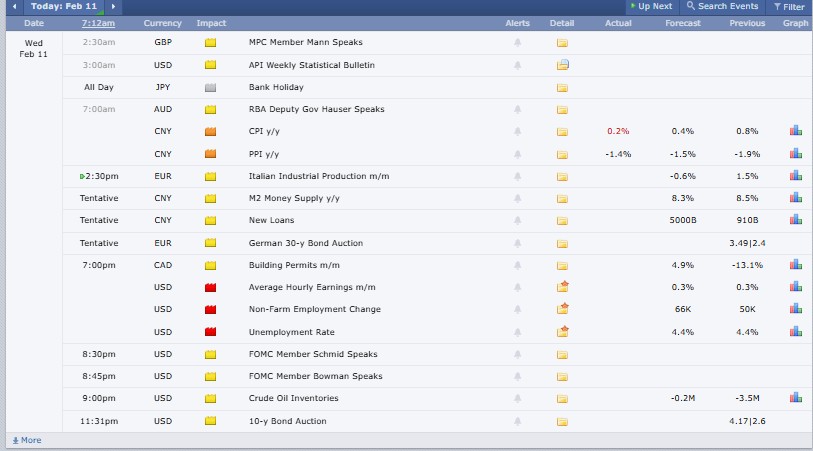
Task: Open the graph for CPI y/y
Action: (x=796, y=131)
